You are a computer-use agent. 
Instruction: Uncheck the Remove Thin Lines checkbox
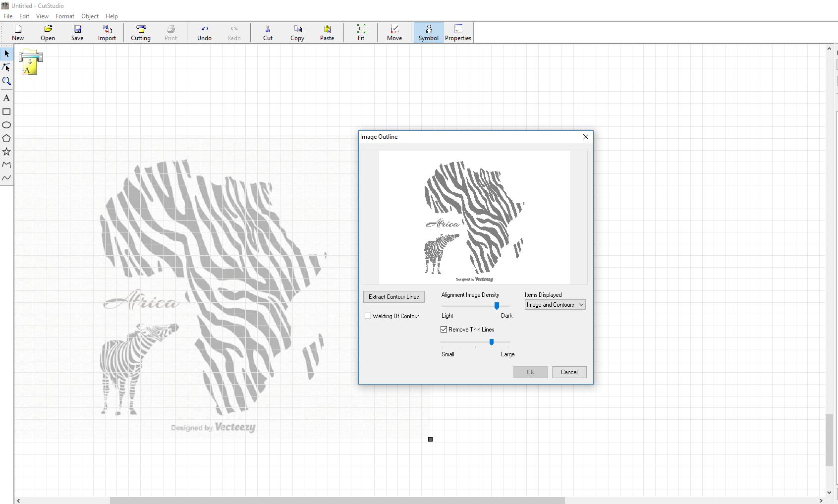pyautogui.click(x=444, y=330)
